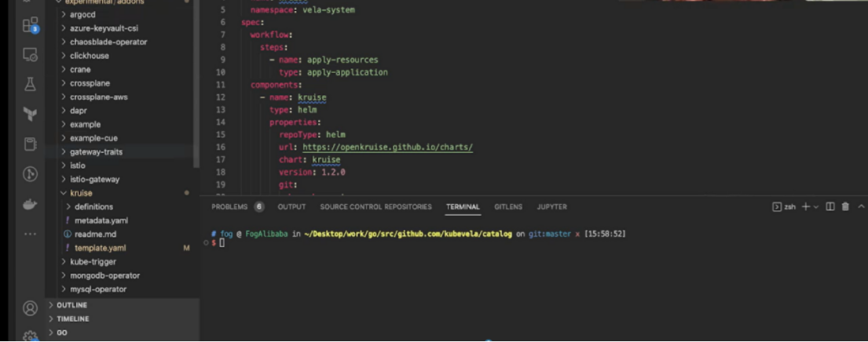
Task: Click the problems count badge 6
Action: [259, 206]
